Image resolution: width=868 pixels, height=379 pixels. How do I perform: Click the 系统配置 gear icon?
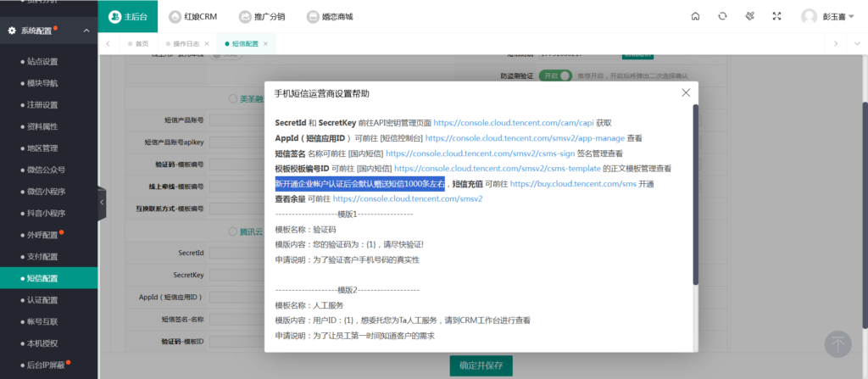(x=12, y=31)
